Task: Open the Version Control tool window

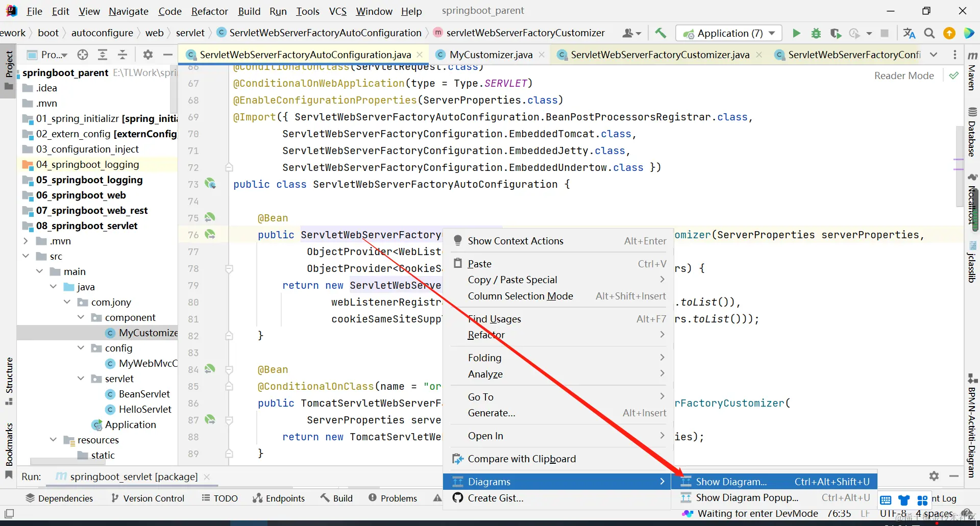Action: [148, 498]
